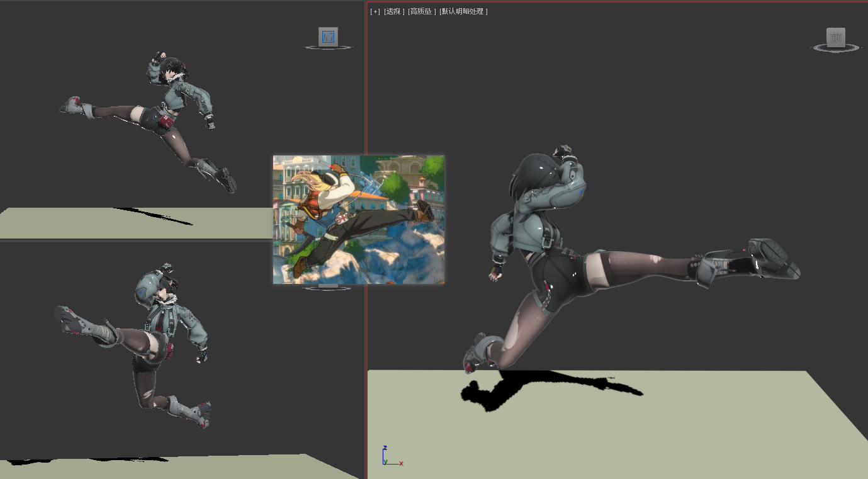
Task: Click the ViewCube in the top-left viewport
Action: [328, 37]
